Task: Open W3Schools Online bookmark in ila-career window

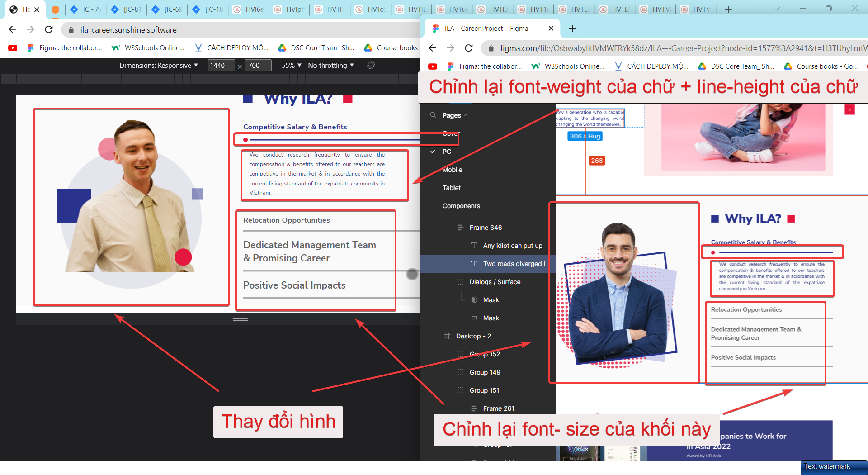Action: pos(148,48)
